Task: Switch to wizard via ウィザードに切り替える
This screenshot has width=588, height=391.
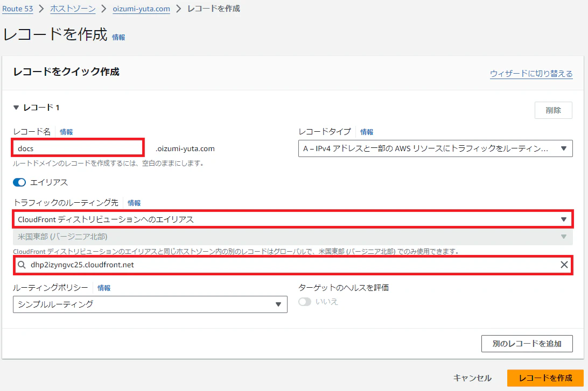Action: pos(531,73)
